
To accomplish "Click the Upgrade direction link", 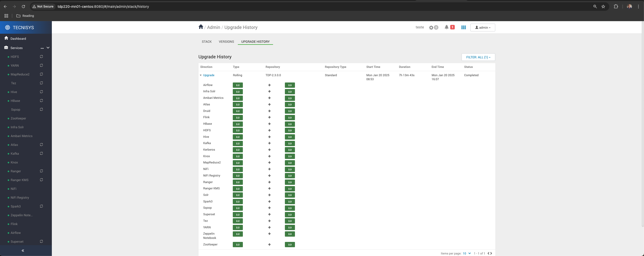I will pyautogui.click(x=209, y=75).
